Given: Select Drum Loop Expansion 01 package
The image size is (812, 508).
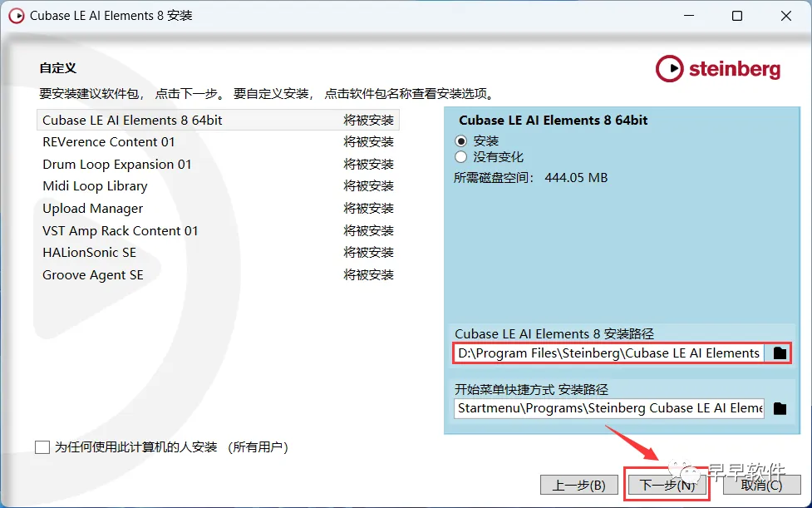Looking at the screenshot, I should [218, 164].
